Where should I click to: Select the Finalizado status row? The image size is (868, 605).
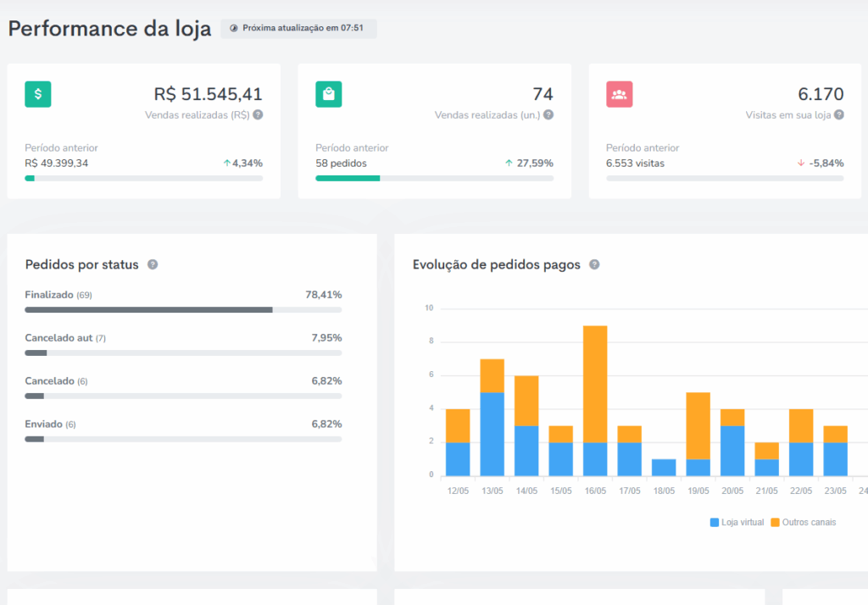[183, 295]
